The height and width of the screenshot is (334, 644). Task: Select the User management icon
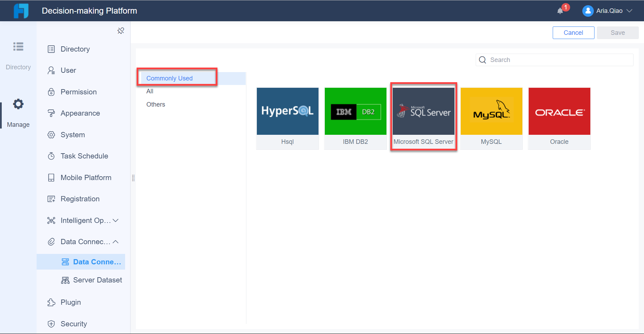point(51,70)
